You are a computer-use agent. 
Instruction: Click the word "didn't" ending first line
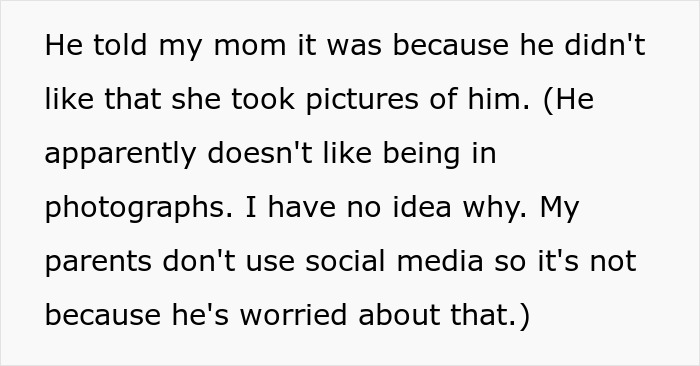605,45
